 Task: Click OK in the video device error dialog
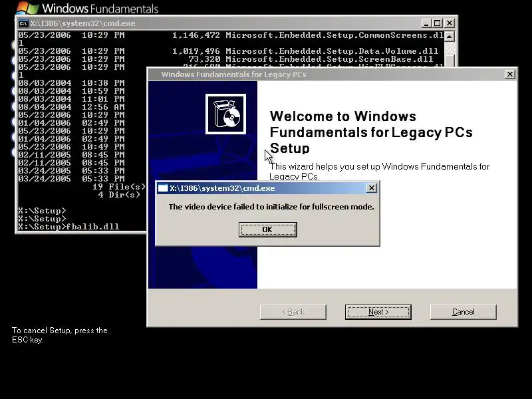tap(268, 229)
